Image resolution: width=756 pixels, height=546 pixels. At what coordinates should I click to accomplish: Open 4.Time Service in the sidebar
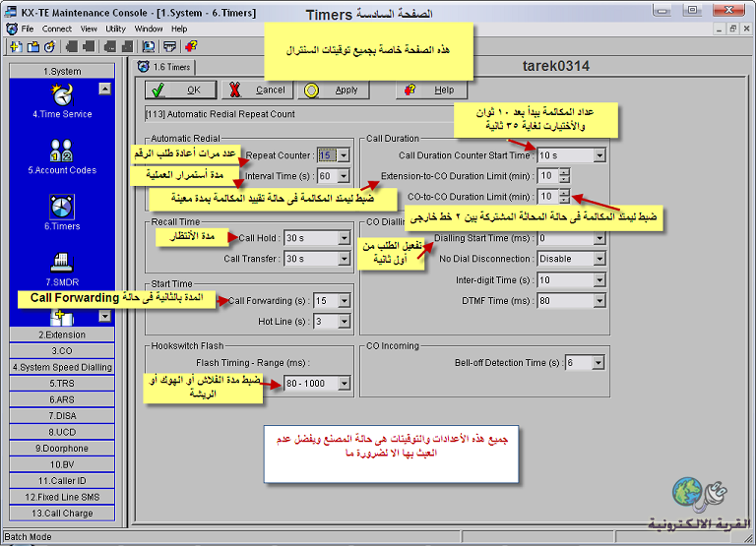[62, 101]
